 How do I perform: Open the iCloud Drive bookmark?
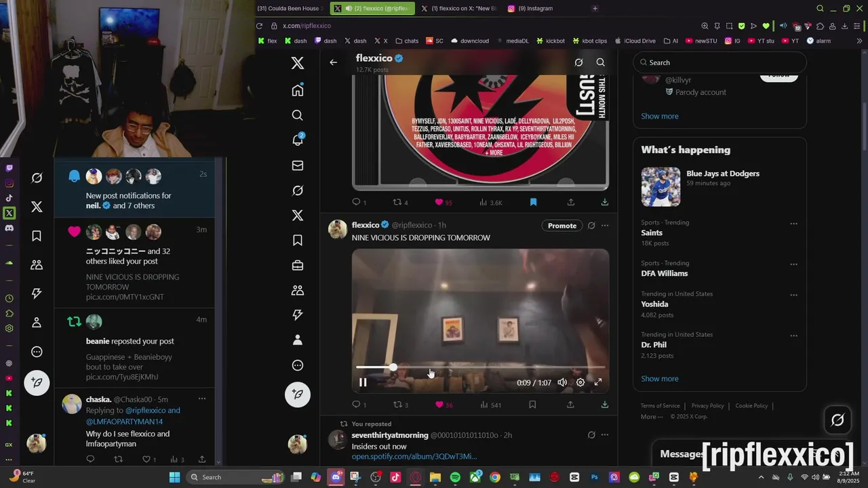[x=635, y=41]
